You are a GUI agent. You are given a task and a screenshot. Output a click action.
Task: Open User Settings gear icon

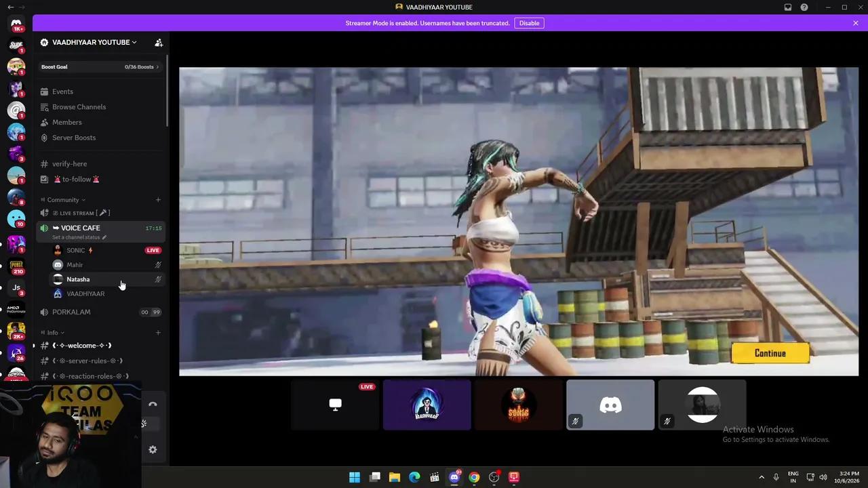pyautogui.click(x=153, y=449)
